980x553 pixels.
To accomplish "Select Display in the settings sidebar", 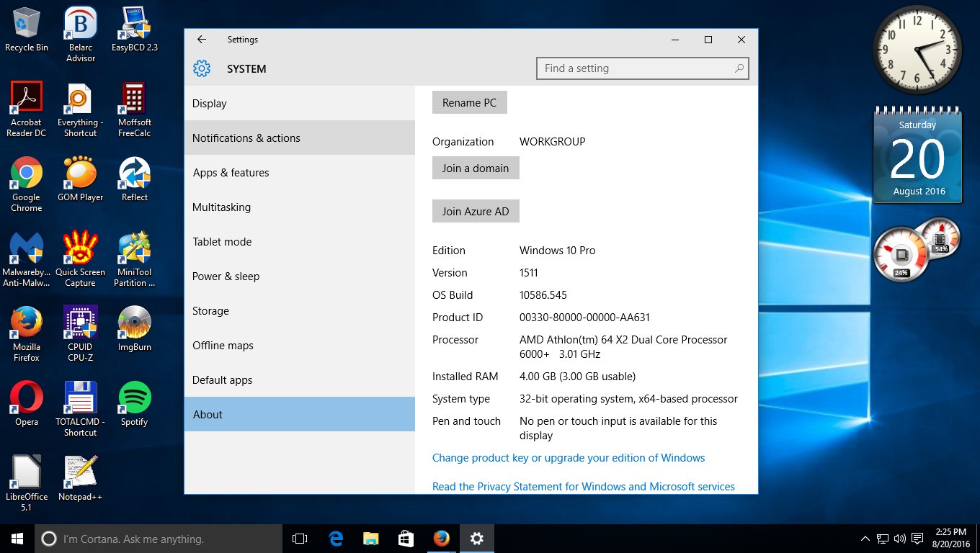I will [210, 104].
